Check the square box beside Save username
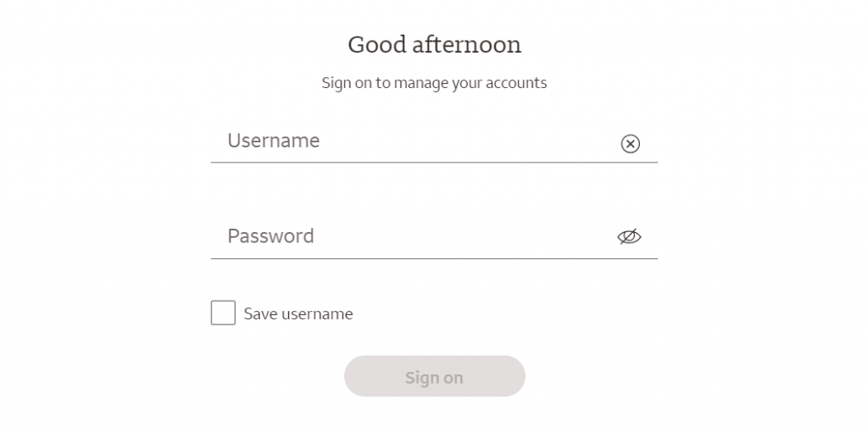This screenshot has width=868, height=432. click(x=223, y=313)
